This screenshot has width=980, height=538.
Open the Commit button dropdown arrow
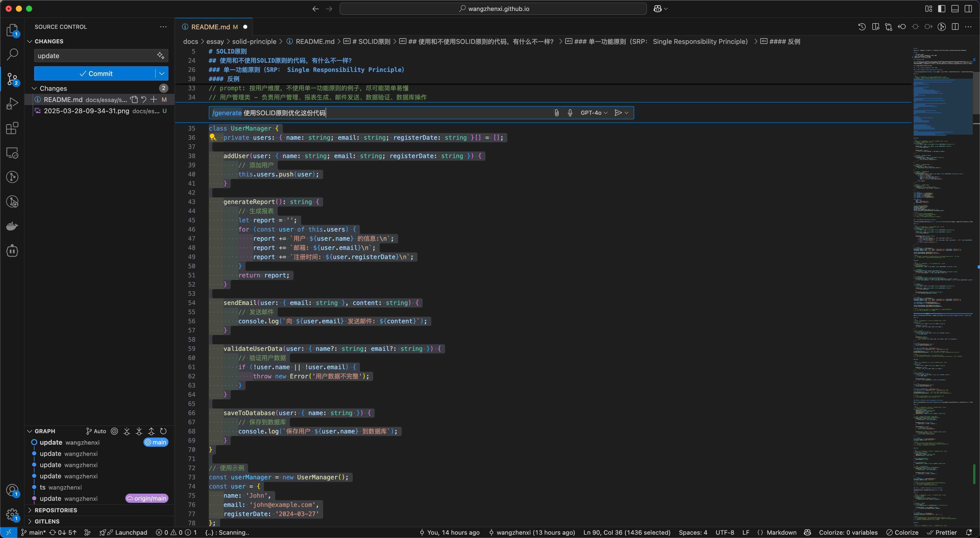[x=162, y=73]
